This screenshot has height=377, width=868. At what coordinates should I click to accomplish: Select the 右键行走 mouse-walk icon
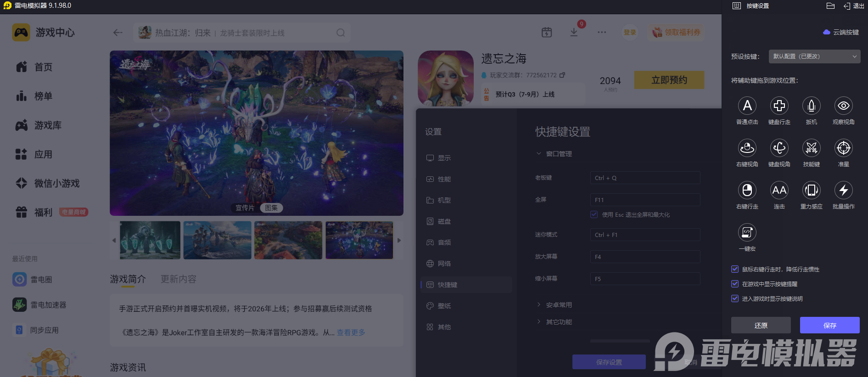coord(747,190)
